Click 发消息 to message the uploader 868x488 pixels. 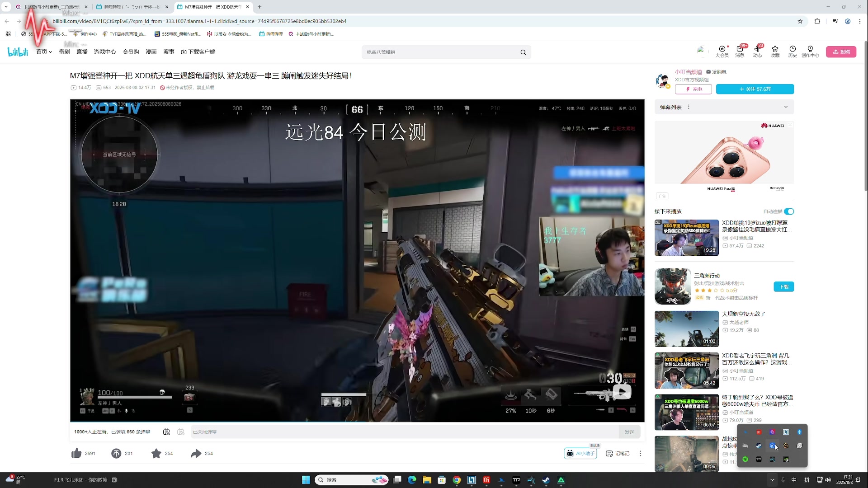pos(716,72)
